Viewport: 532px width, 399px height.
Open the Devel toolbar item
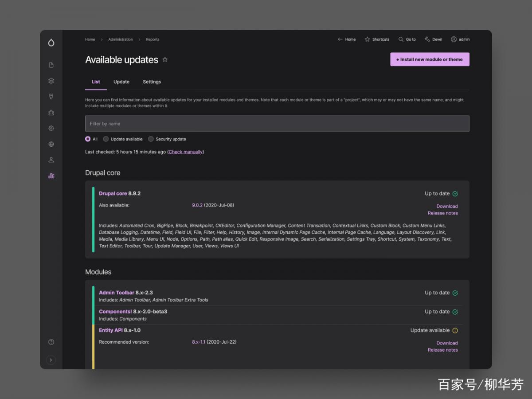pyautogui.click(x=434, y=39)
